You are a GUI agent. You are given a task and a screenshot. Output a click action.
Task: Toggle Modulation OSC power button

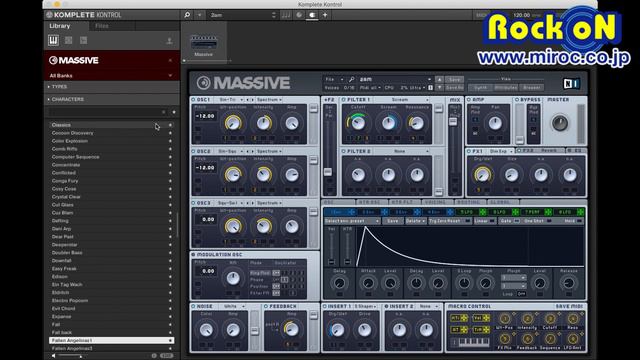[x=193, y=254]
